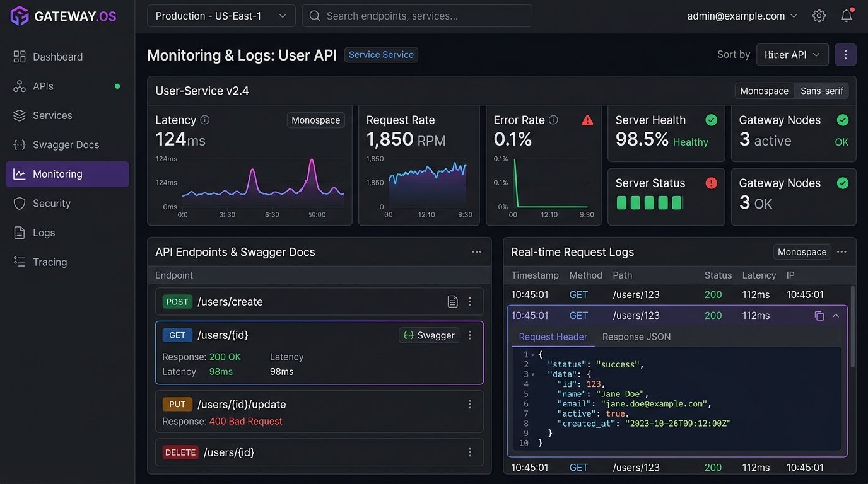Collapse the expanded log row with the chevron
Image resolution: width=868 pixels, height=484 pixels.
pyautogui.click(x=836, y=316)
